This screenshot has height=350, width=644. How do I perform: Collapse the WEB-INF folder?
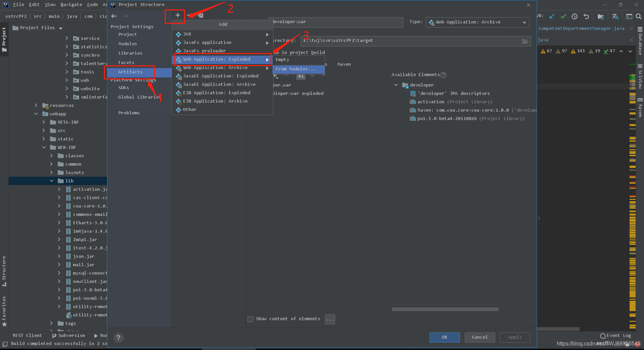(44, 147)
